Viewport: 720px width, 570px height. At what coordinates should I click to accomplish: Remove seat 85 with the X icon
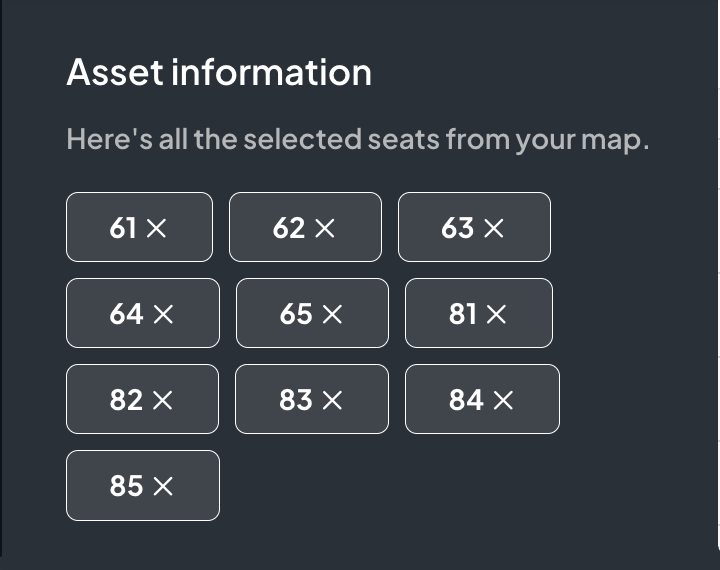coord(163,487)
